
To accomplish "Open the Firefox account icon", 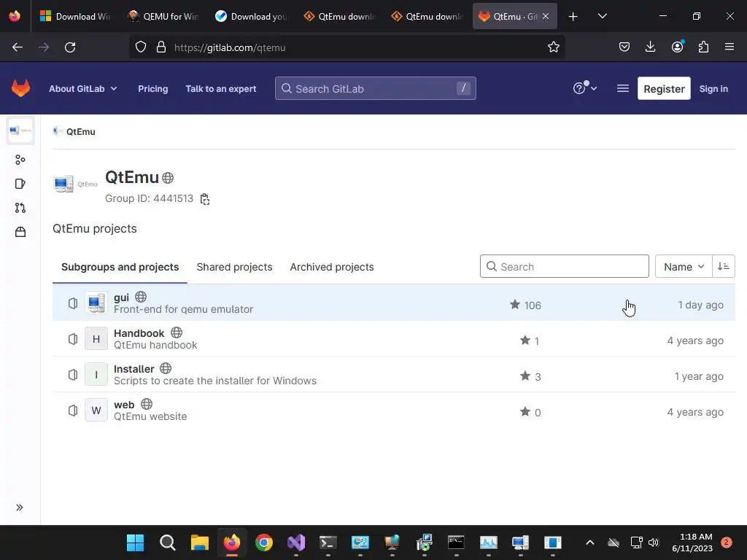I will point(677,47).
